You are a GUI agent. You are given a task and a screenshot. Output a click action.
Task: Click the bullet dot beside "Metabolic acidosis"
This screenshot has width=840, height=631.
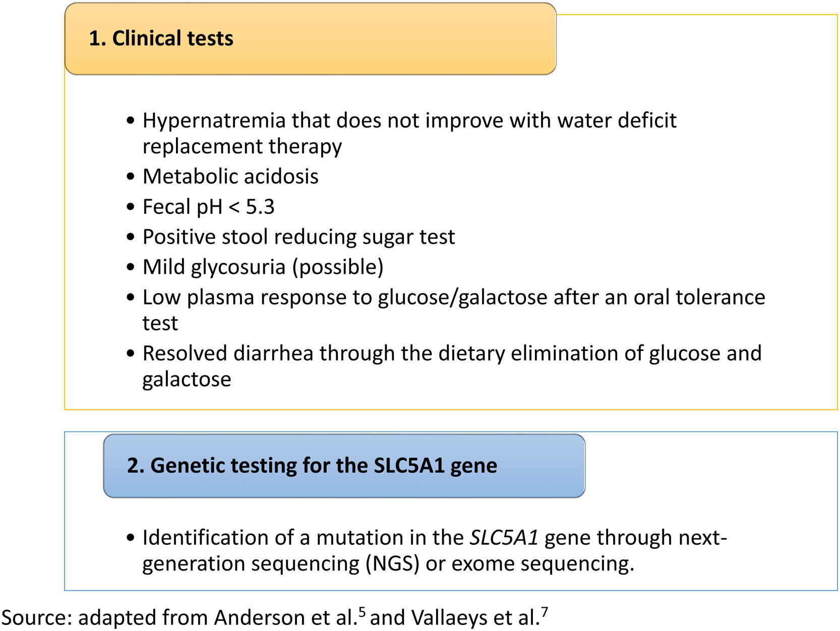click(x=131, y=177)
